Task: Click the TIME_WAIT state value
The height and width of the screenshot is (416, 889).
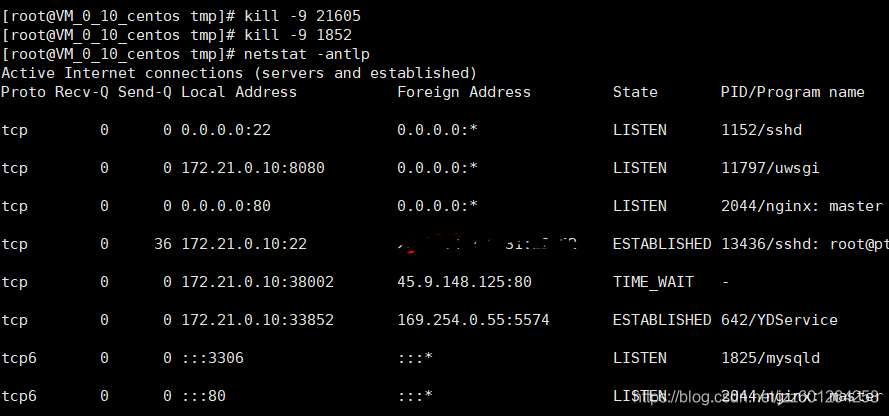Action: [x=653, y=282]
